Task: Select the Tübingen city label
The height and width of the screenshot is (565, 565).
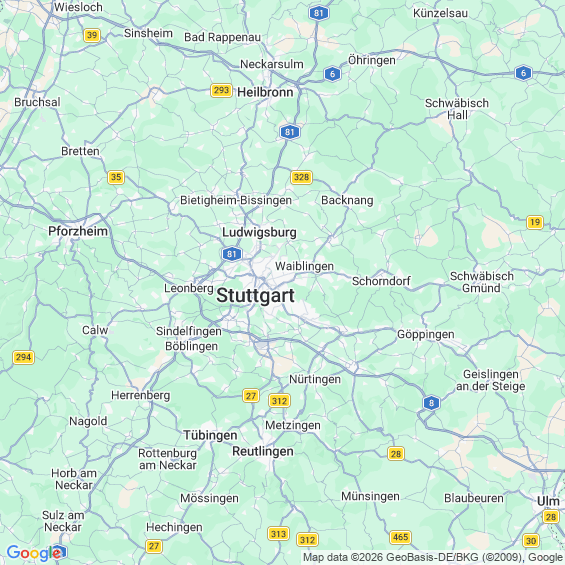Action: (x=210, y=435)
